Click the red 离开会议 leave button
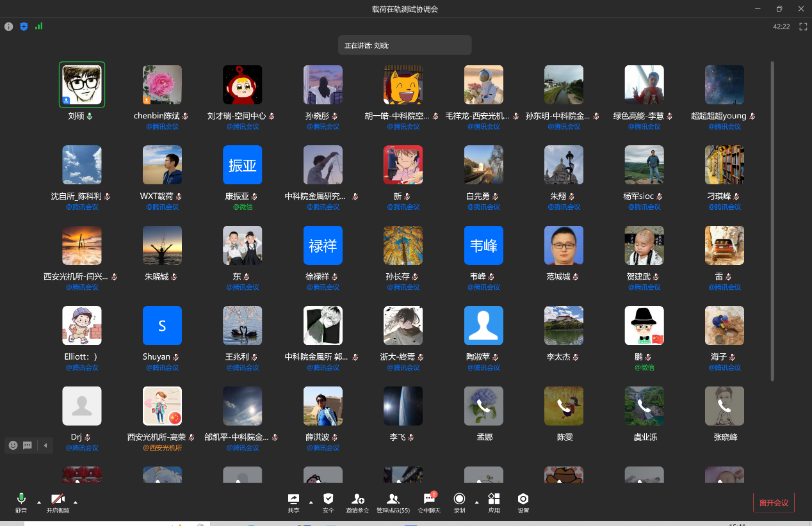Image resolution: width=812 pixels, height=526 pixels. pyautogui.click(x=774, y=502)
